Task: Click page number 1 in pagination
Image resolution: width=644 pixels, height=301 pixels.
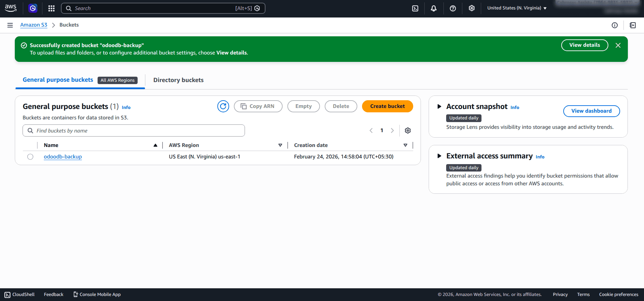Action: pos(382,130)
